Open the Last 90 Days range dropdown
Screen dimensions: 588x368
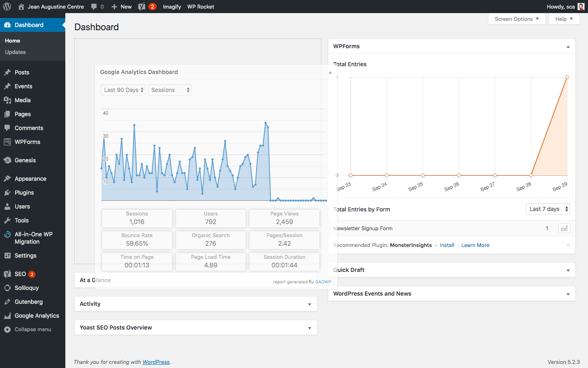tap(123, 90)
